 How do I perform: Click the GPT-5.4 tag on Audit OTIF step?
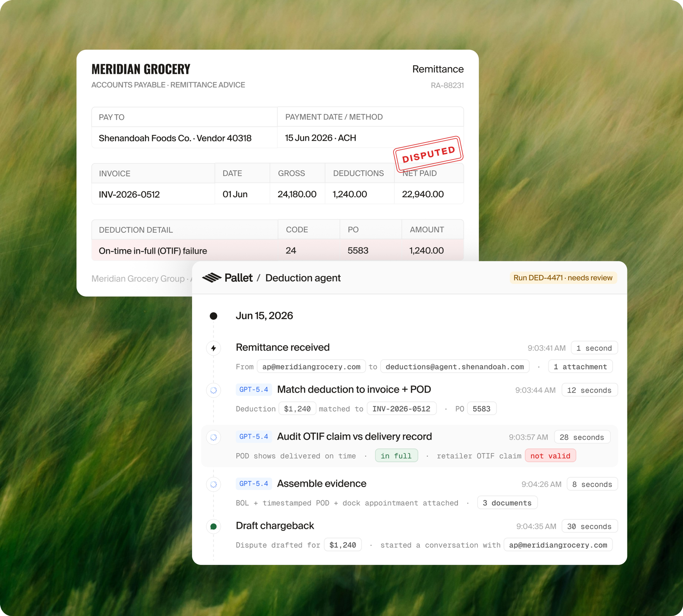tap(253, 437)
